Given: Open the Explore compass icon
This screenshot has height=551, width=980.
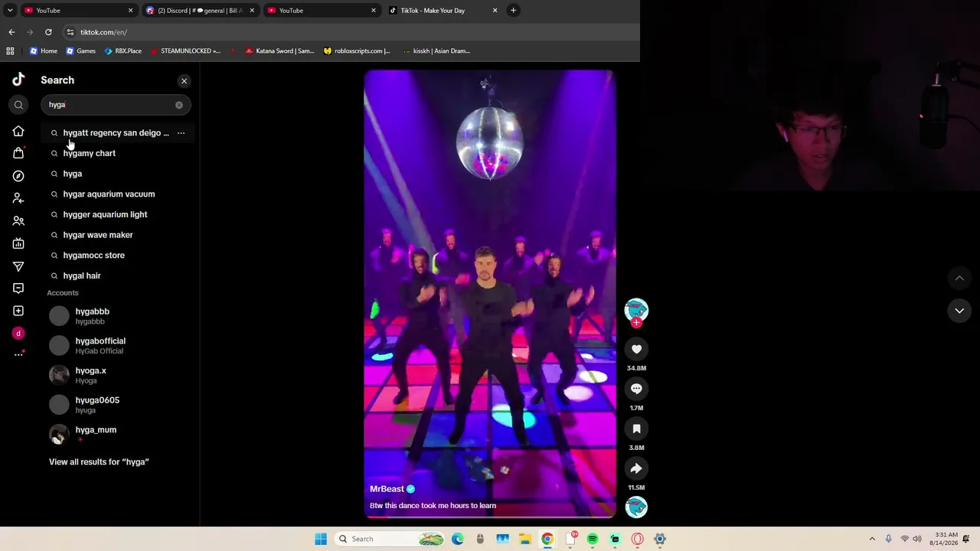Looking at the screenshot, I should (x=18, y=176).
